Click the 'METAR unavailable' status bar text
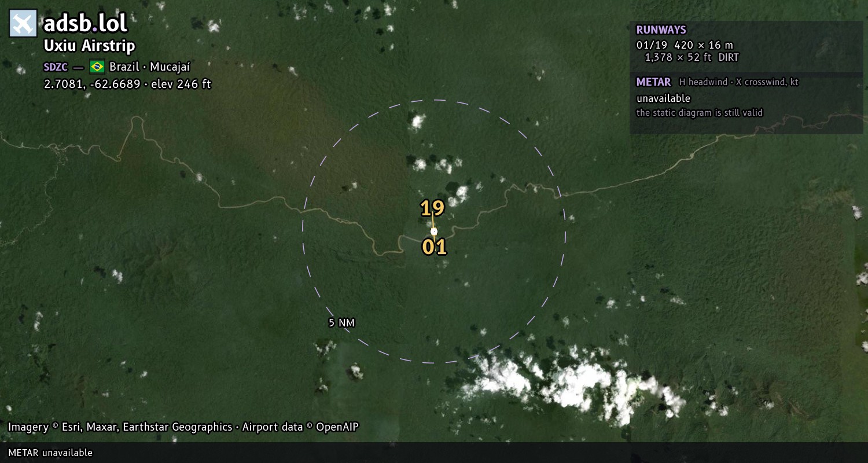This screenshot has width=868, height=463. [x=50, y=453]
